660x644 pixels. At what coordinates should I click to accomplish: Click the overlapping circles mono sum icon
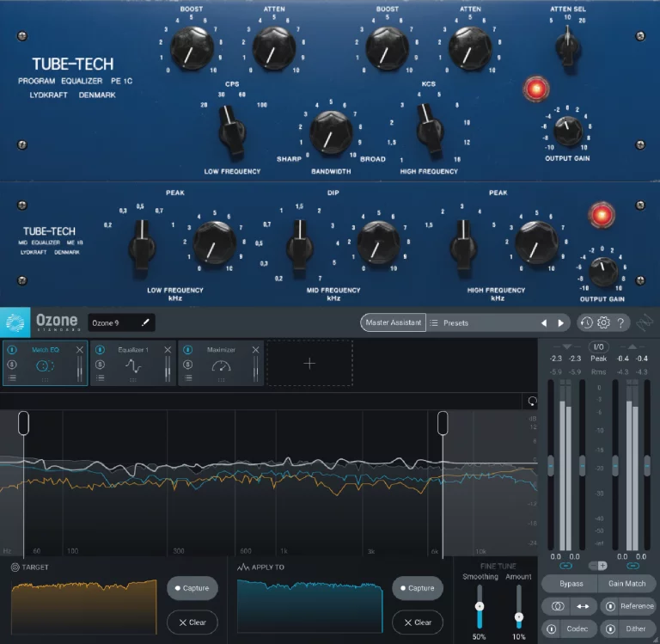tap(558, 606)
